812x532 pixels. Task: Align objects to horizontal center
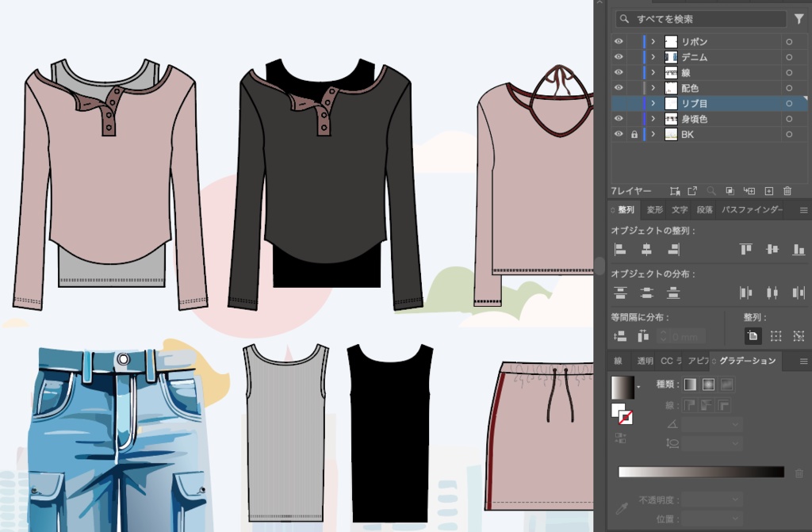[x=646, y=250]
